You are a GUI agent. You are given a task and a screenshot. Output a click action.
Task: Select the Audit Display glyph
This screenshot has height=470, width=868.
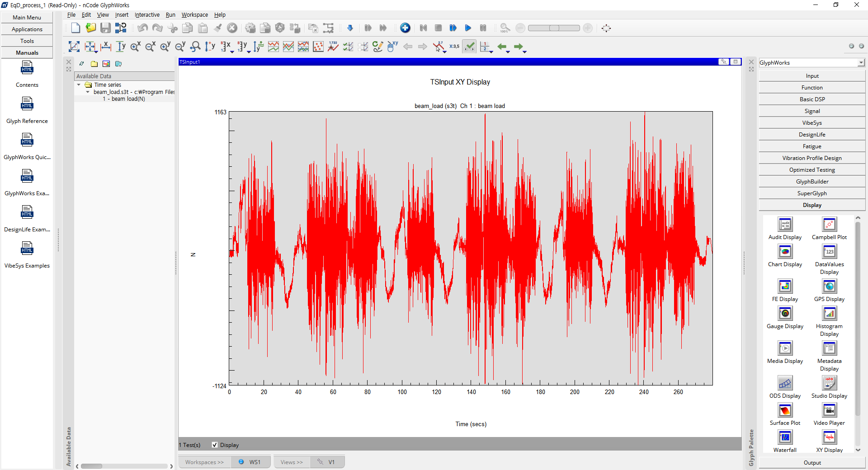point(785,228)
